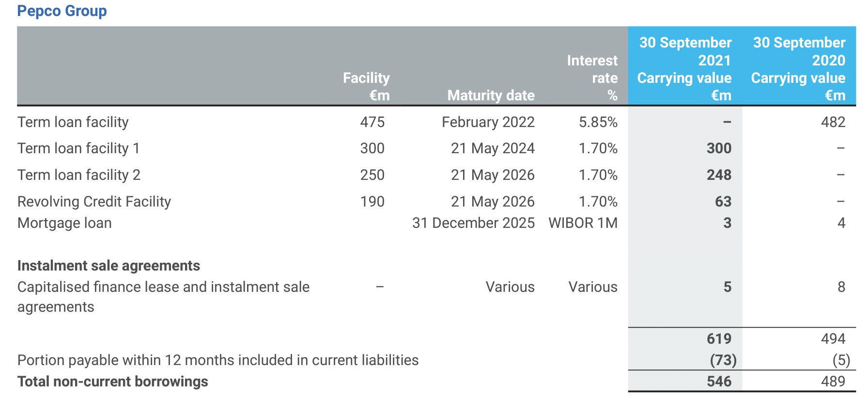This screenshot has width=868, height=399.
Task: Click the 5.85% interest rate value
Action: (x=598, y=122)
